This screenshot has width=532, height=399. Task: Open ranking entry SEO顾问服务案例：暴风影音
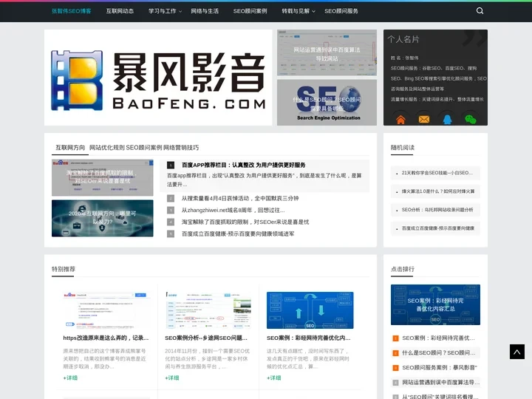point(440,367)
